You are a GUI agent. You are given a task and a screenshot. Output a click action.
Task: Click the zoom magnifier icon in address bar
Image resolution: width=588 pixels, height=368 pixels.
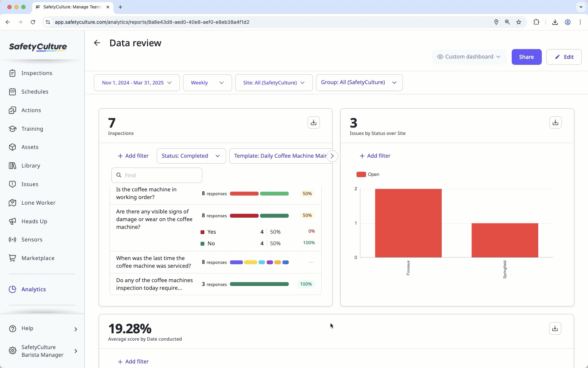point(507,22)
